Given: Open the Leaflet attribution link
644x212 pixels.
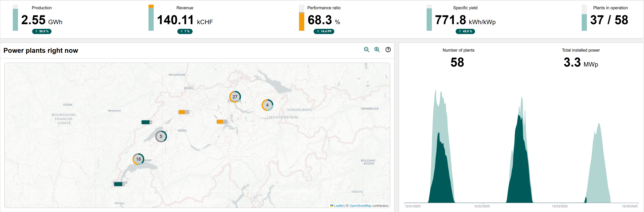Looking at the screenshot, I should tap(339, 206).
